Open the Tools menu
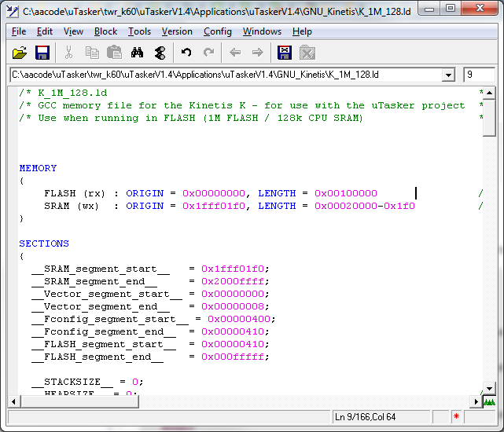This screenshot has height=432, width=504. [x=139, y=31]
